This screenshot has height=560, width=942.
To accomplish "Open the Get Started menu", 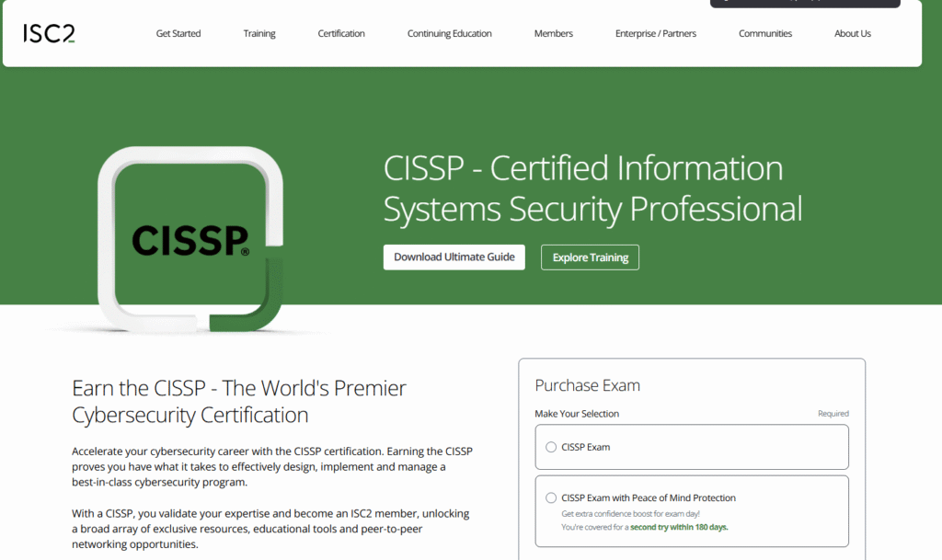I will [178, 34].
